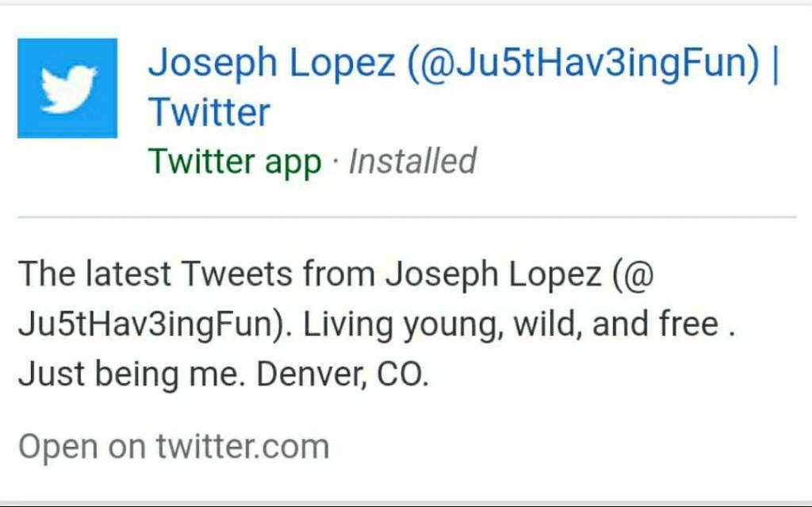812x507 pixels.
Task: Click the dot separator before "Installed"
Action: 335,162
